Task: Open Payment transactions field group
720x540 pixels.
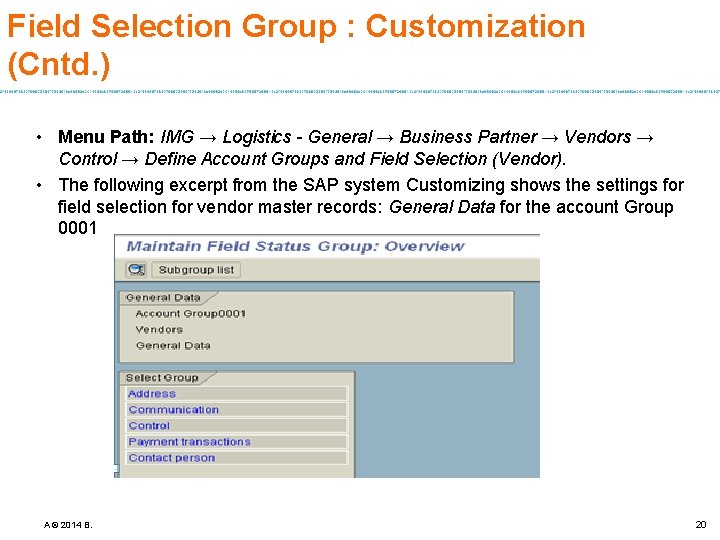Action: tap(236, 442)
